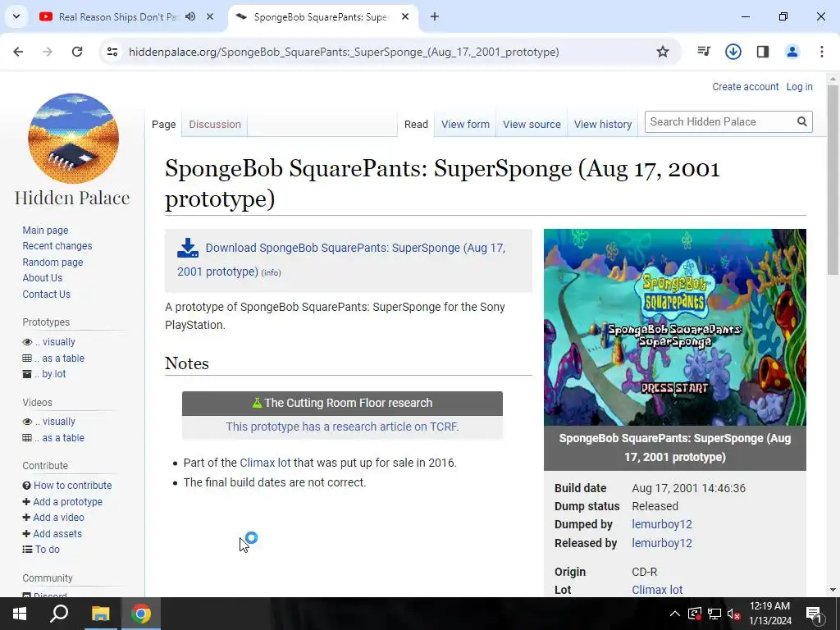Open Chrome downloads icon
Screen dimensions: 840x630
click(x=733, y=52)
